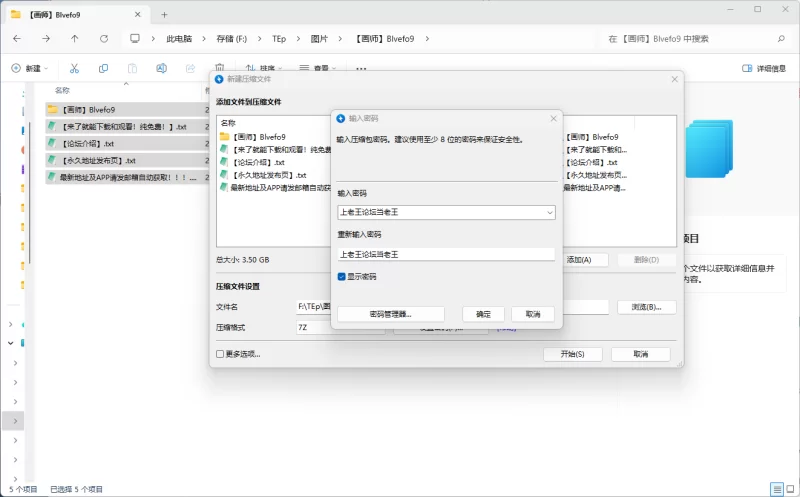Click the Cut scissors icon in toolbar
This screenshot has height=497, width=800.
click(x=74, y=68)
